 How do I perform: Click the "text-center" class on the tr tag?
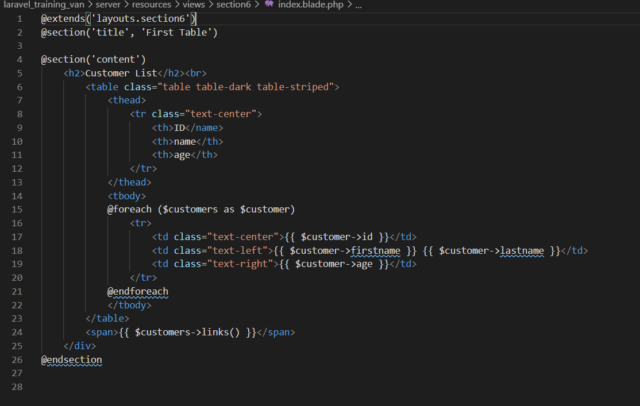click(x=221, y=114)
